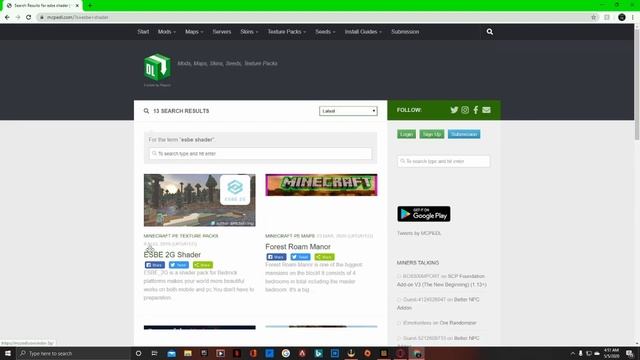Share Forest Roam Manor on Facebook
This screenshot has height=360, width=640.
click(276, 257)
